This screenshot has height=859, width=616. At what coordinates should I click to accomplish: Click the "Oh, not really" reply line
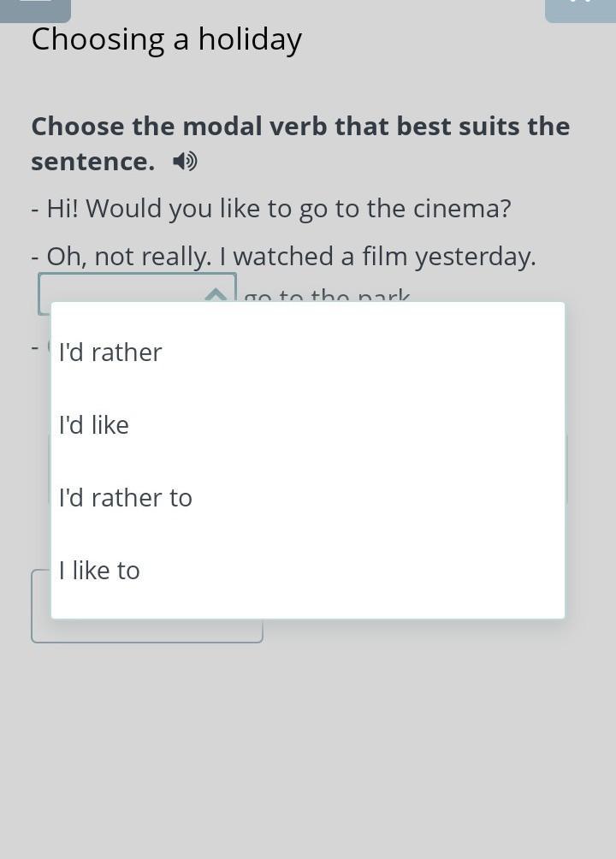pos(283,257)
